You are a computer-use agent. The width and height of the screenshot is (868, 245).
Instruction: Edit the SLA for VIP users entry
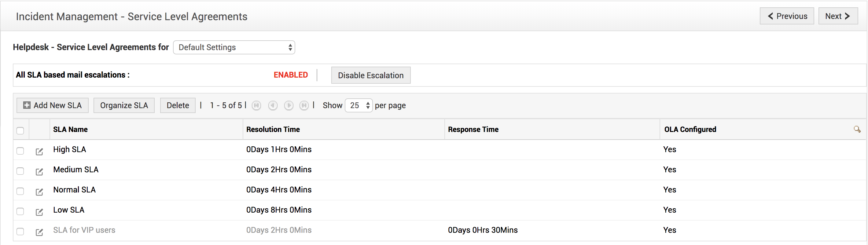pyautogui.click(x=39, y=232)
